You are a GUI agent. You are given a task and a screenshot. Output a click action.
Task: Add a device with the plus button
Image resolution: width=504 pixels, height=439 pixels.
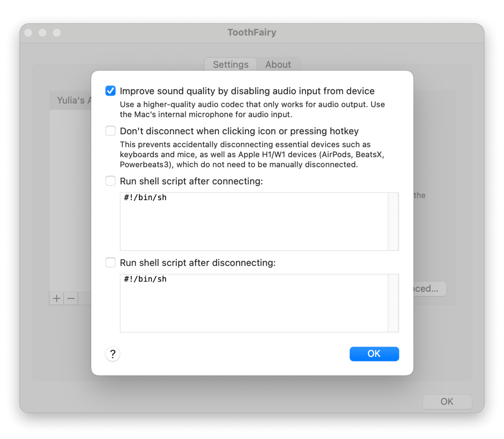57,299
